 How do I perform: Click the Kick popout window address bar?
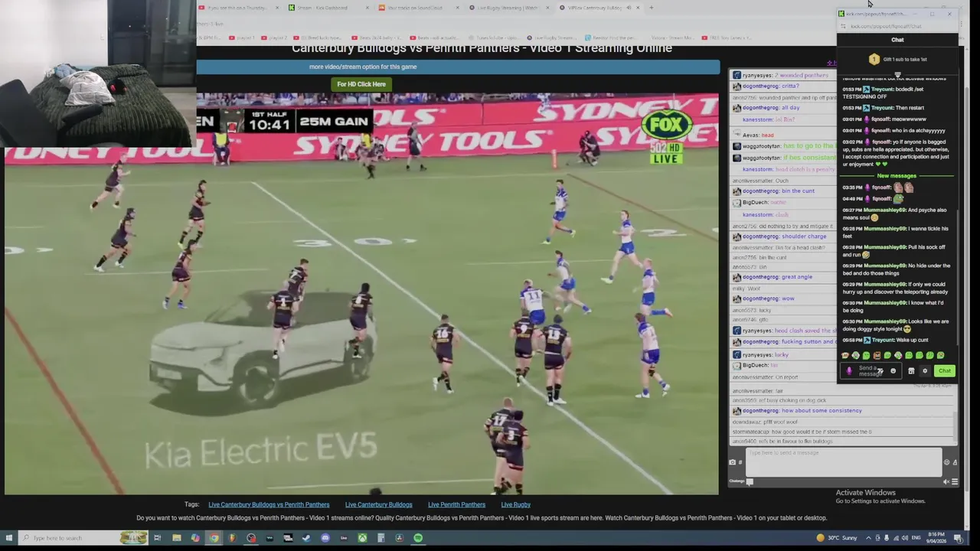[x=896, y=27]
